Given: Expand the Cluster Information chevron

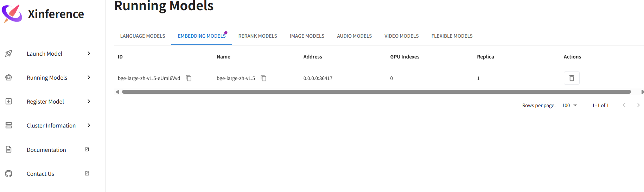Looking at the screenshot, I should [89, 125].
